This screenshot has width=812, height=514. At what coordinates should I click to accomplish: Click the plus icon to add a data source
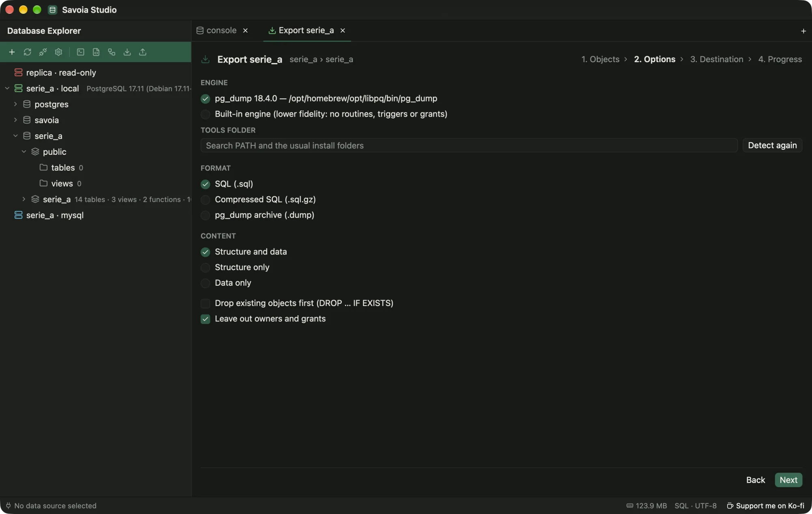coord(12,52)
